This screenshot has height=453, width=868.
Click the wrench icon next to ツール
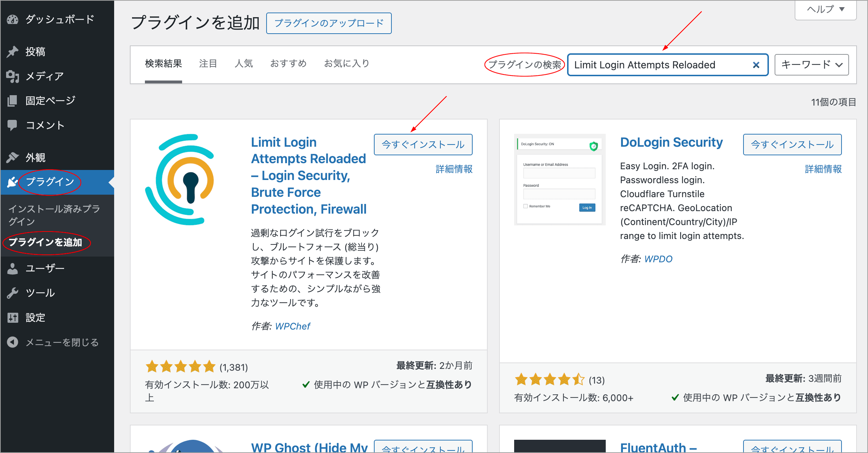[13, 293]
